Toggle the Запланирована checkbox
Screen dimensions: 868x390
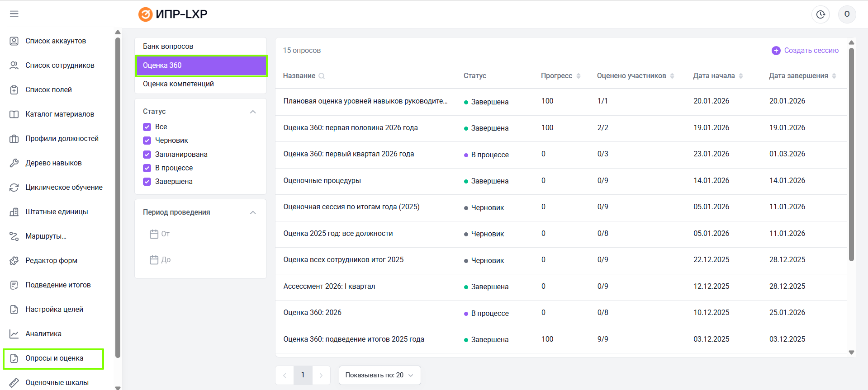pyautogui.click(x=147, y=155)
